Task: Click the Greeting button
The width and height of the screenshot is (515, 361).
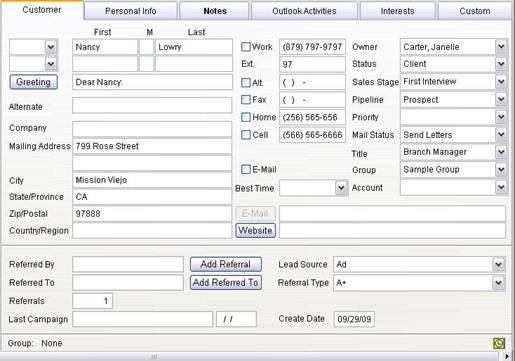Action: click(x=33, y=82)
